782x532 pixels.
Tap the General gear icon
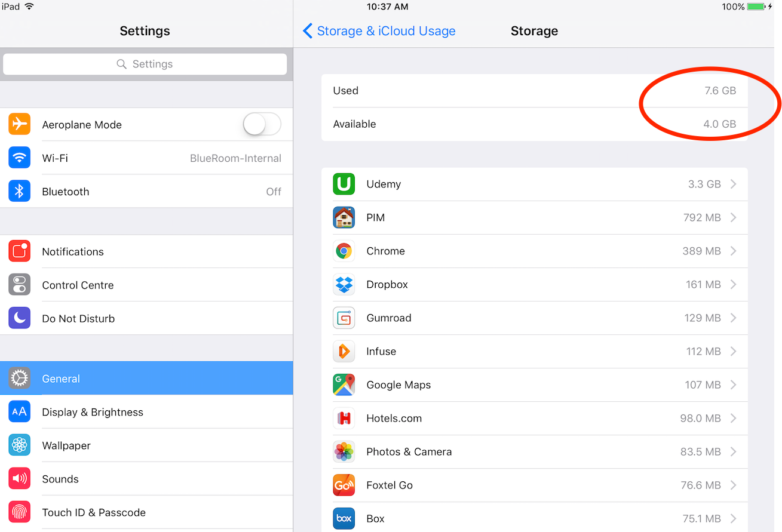[x=19, y=378]
